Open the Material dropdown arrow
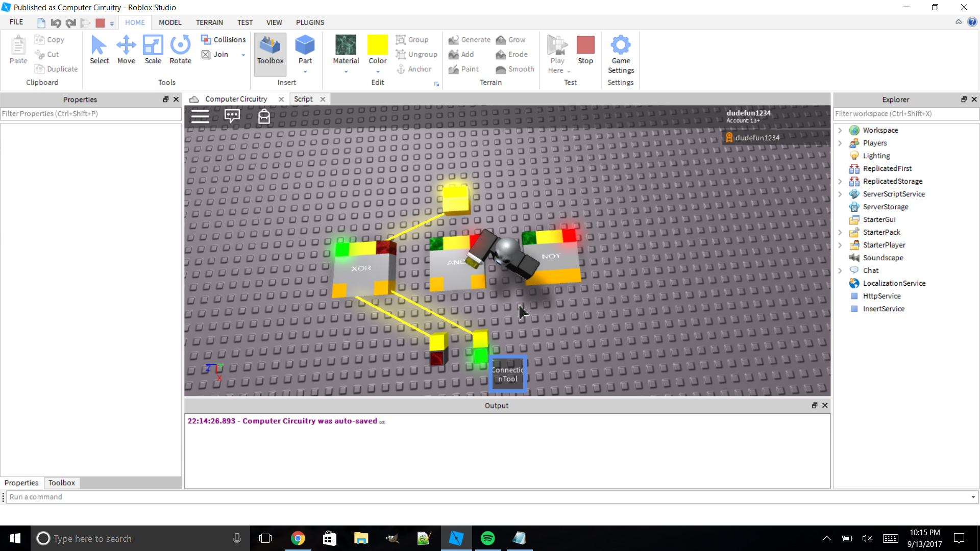 click(x=346, y=72)
